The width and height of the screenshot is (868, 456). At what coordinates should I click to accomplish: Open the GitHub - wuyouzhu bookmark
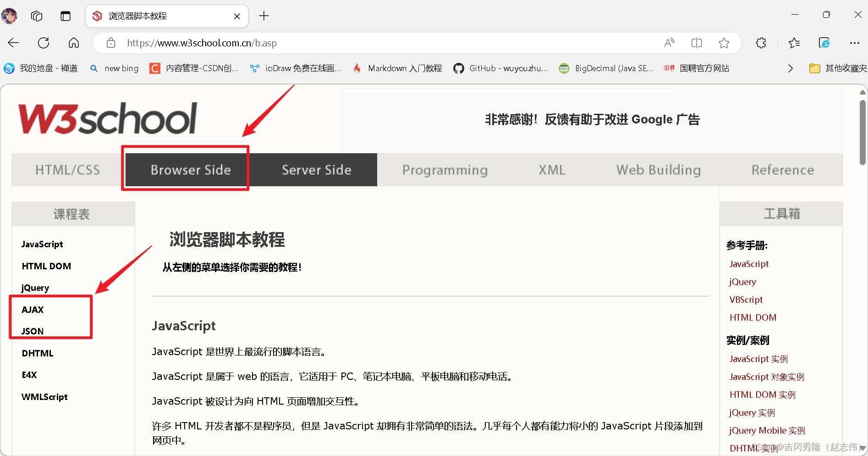500,68
